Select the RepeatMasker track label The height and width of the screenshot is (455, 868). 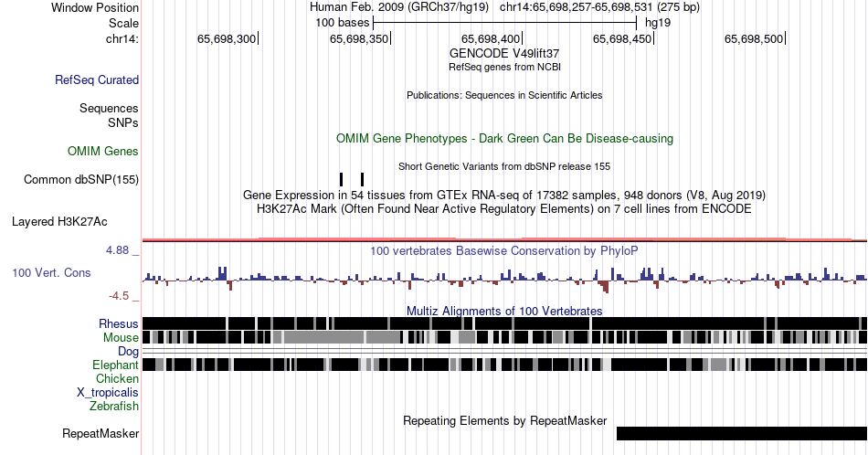pyautogui.click(x=101, y=433)
